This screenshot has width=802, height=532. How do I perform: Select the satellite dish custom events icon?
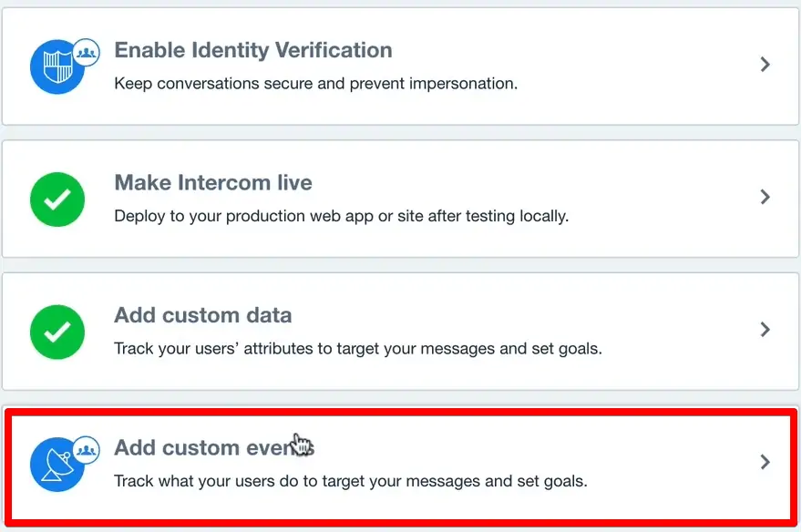click(57, 462)
